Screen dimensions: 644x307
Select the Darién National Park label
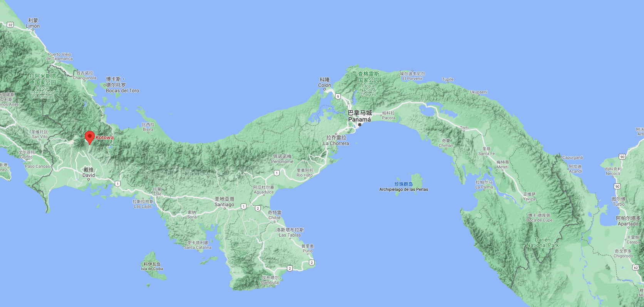coord(542,242)
